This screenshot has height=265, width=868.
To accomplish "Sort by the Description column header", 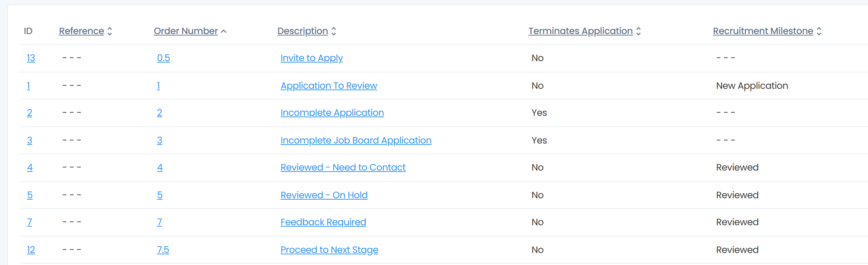I will [x=303, y=31].
